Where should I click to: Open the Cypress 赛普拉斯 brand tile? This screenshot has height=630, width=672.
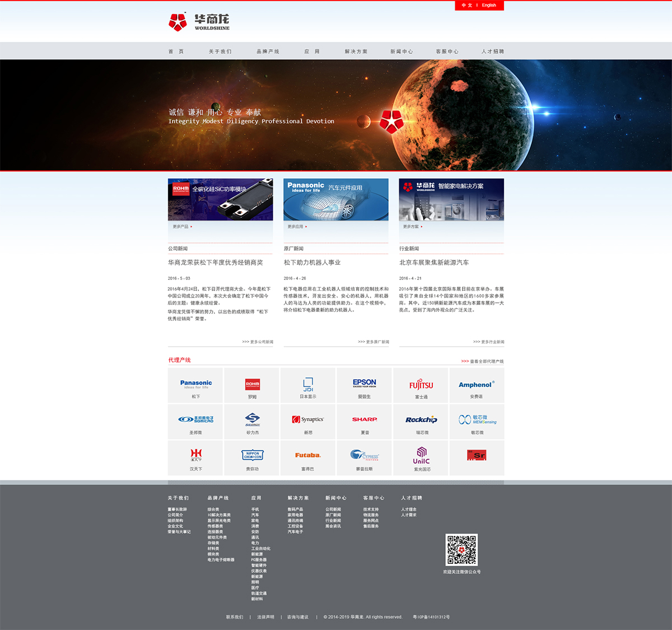pos(365,458)
